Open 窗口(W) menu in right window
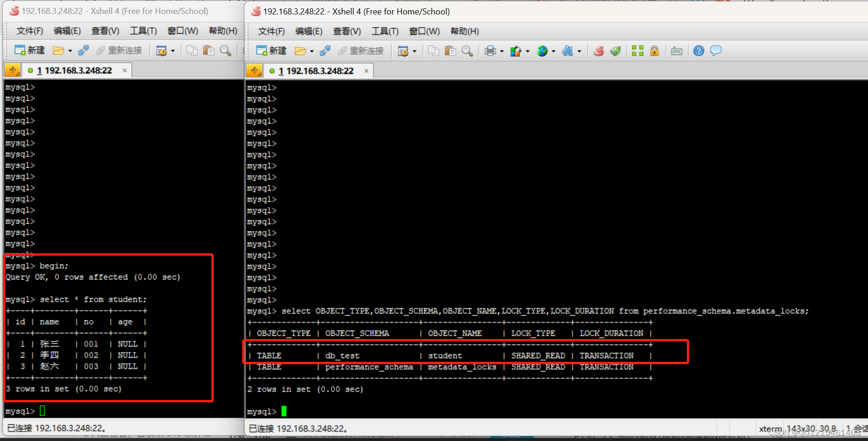The image size is (868, 441). (424, 31)
